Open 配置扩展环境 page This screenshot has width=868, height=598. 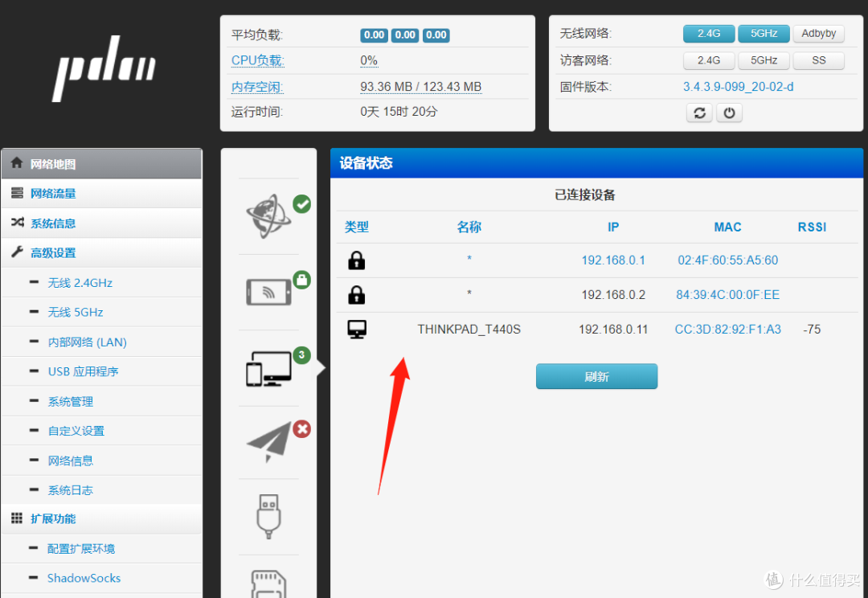click(81, 549)
